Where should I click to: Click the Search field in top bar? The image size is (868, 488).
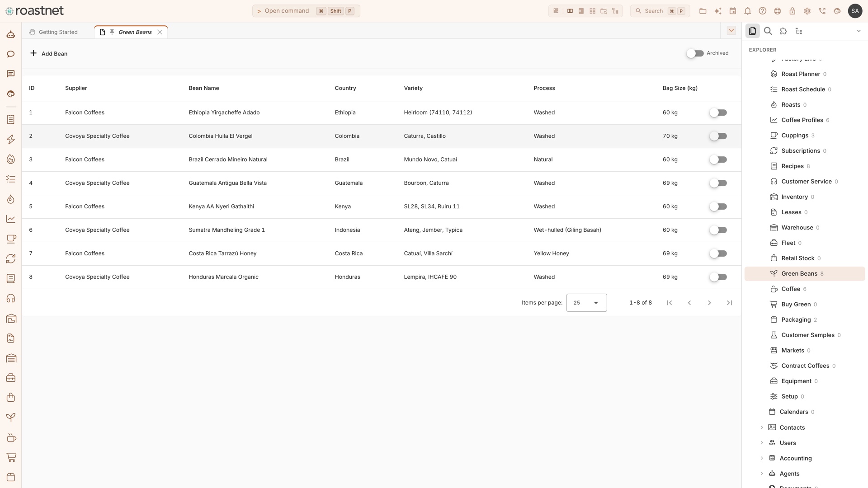click(x=660, y=11)
